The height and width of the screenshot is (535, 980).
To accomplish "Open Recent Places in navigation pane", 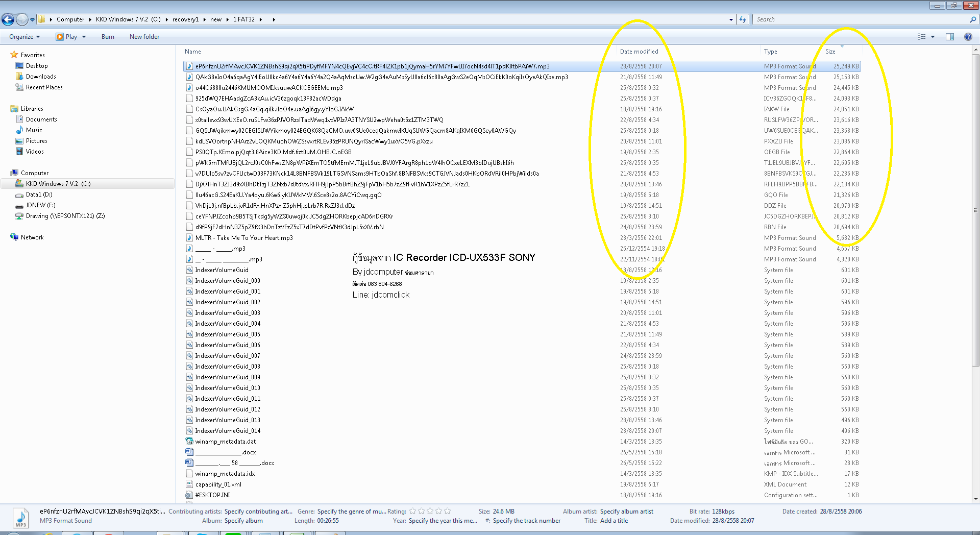I will click(44, 87).
